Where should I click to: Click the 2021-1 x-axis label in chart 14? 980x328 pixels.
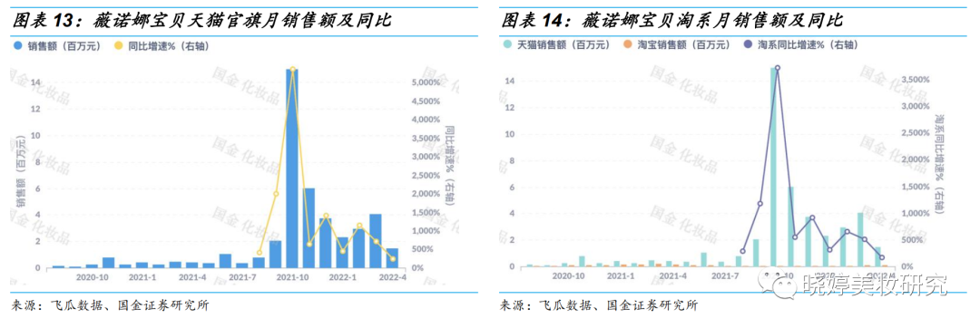pyautogui.click(x=620, y=275)
